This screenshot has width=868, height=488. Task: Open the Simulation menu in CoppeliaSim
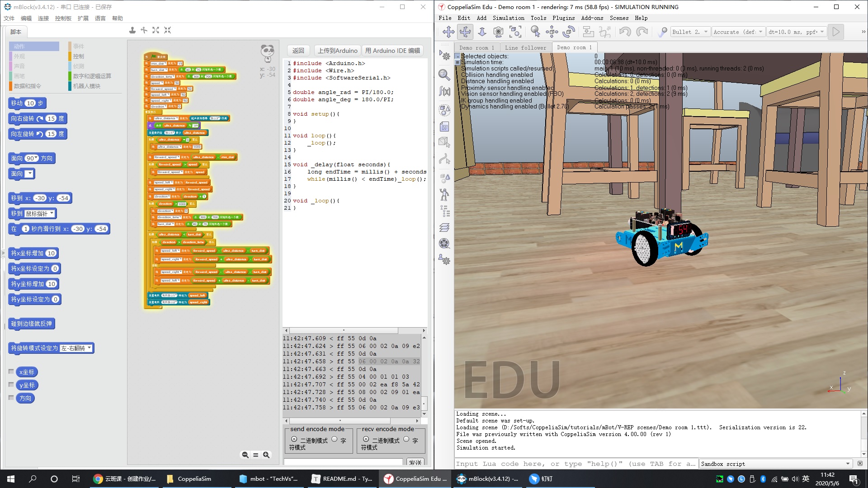(x=508, y=18)
